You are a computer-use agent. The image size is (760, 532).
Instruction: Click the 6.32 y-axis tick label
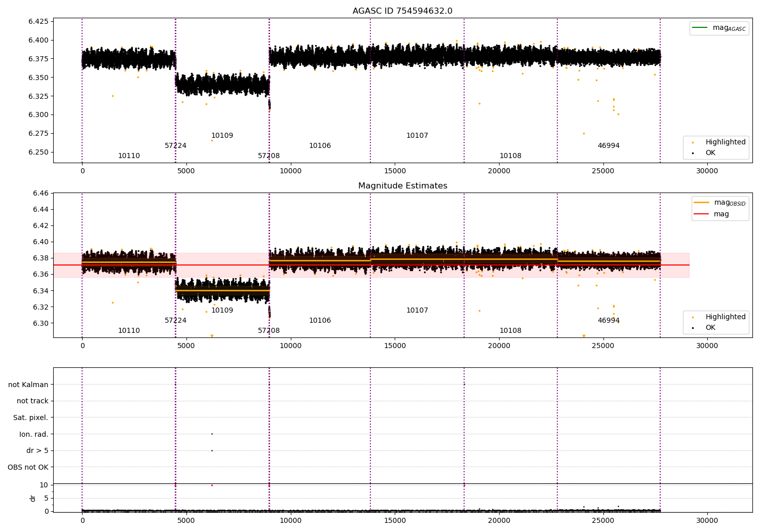[41, 307]
